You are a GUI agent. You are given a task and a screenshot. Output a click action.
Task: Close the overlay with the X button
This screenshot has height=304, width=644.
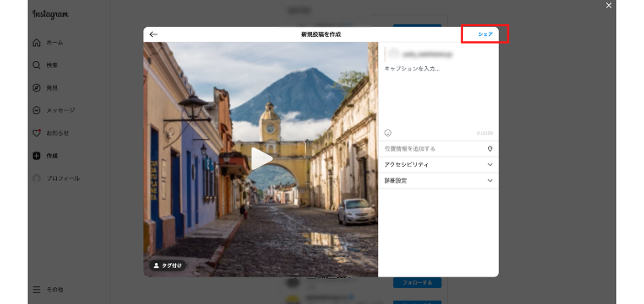609,5
